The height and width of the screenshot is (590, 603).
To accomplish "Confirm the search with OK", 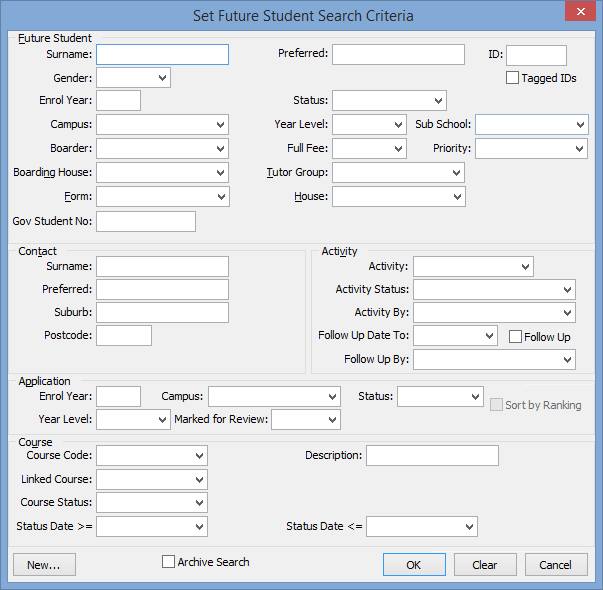I will [414, 565].
